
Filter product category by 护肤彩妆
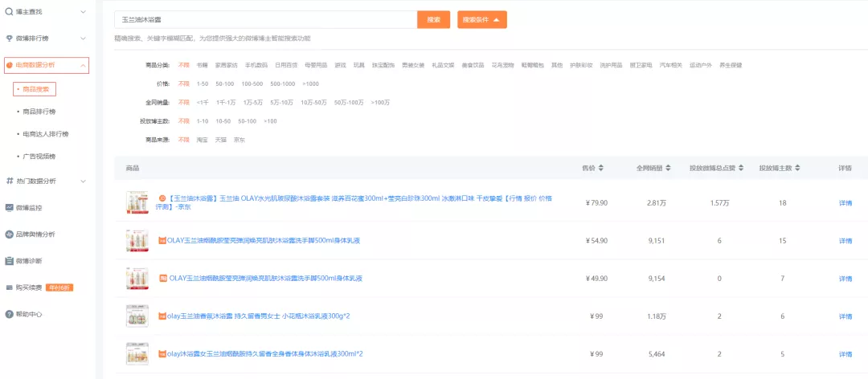[x=581, y=65]
